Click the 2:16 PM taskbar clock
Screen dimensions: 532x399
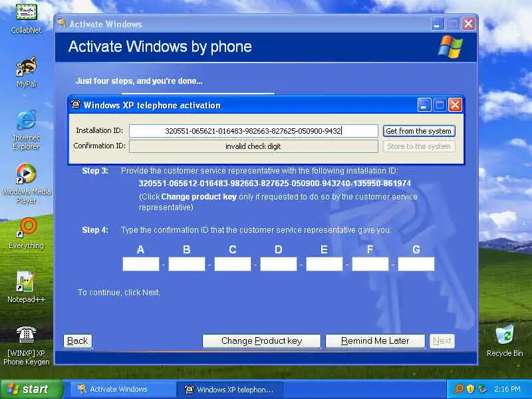point(507,389)
